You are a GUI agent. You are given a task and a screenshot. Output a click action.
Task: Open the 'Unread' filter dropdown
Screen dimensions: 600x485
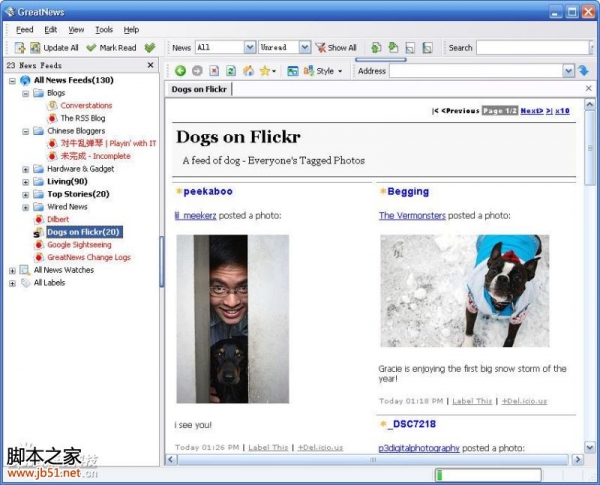(x=305, y=47)
